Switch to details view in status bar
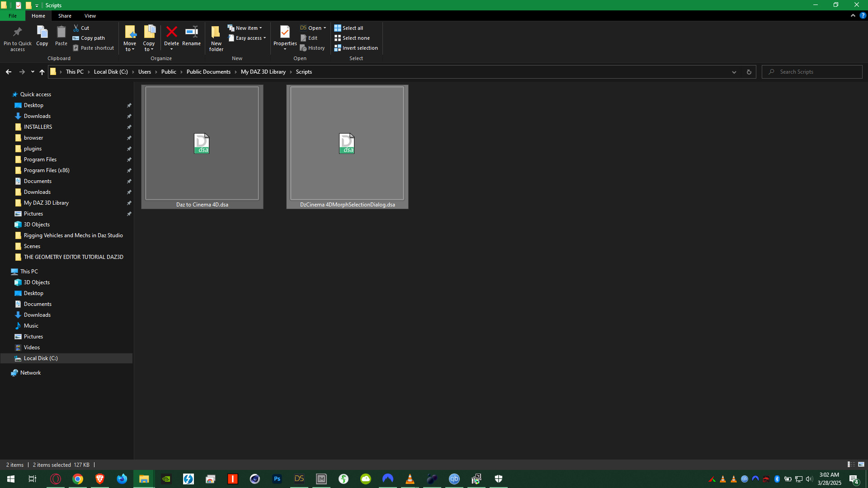 pos(851,465)
